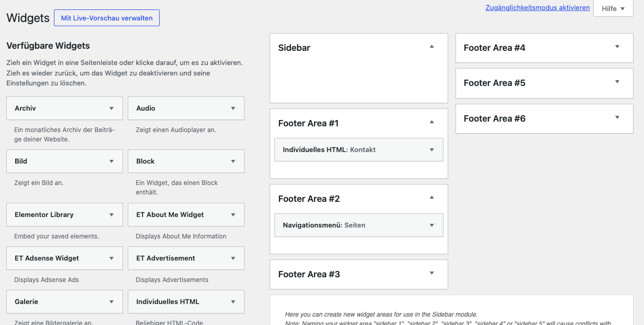The image size is (644, 325).
Task: Click the Footer Area #5 heading
Action: pyautogui.click(x=494, y=83)
